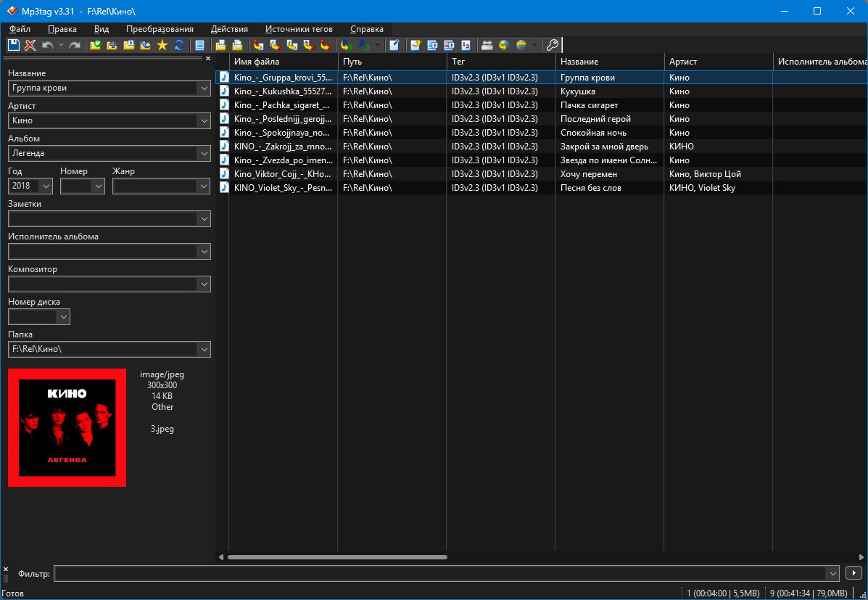The width and height of the screenshot is (868, 600).
Task: Click the КИНО Легенда cover art
Action: (x=67, y=428)
